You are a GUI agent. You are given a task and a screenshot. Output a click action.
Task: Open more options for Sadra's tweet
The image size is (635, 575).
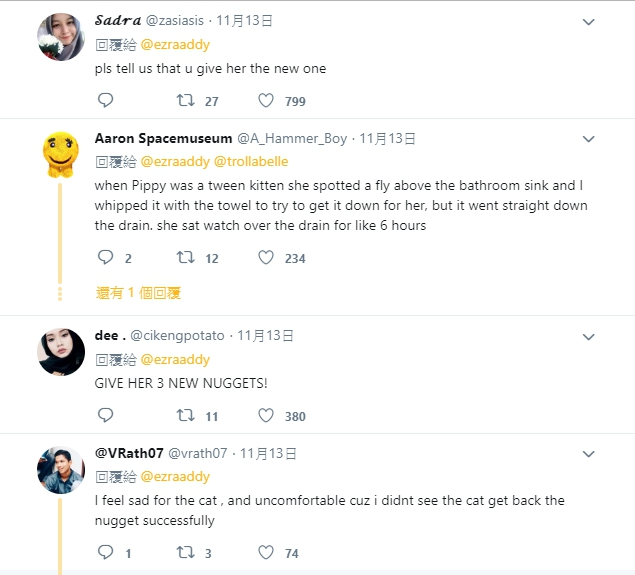coord(589,21)
